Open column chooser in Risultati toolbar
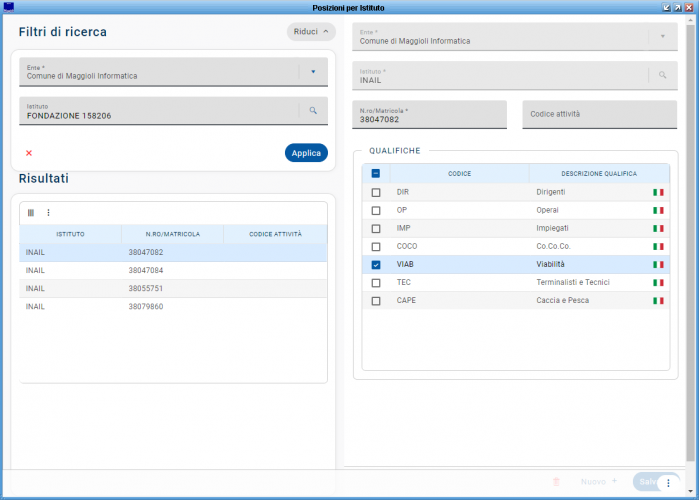The height and width of the screenshot is (500, 699). [31, 212]
